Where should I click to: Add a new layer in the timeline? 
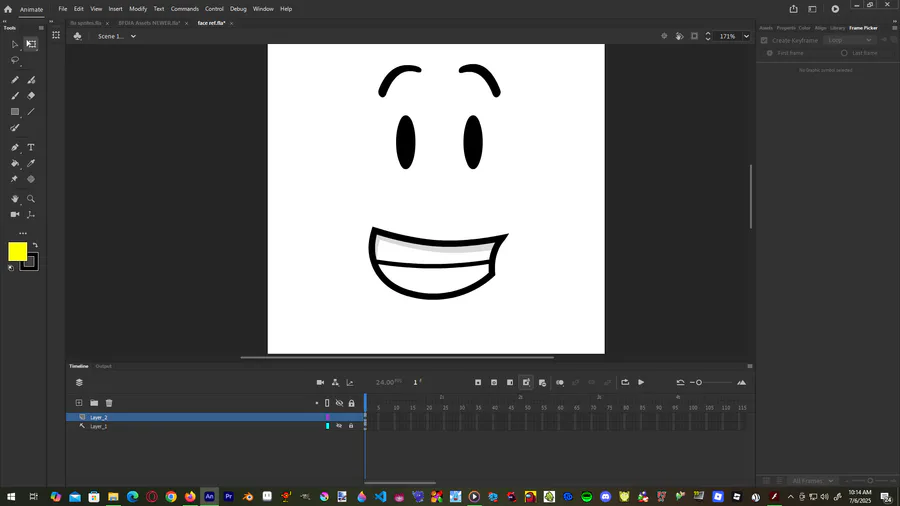point(79,403)
